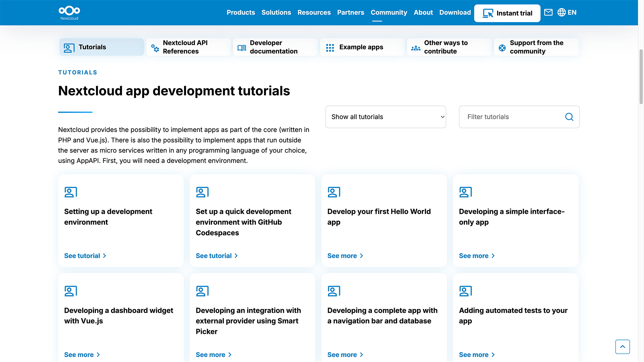Image resolution: width=644 pixels, height=362 pixels.
Task: Click See more under Adding automated tests
Action: tap(477, 354)
